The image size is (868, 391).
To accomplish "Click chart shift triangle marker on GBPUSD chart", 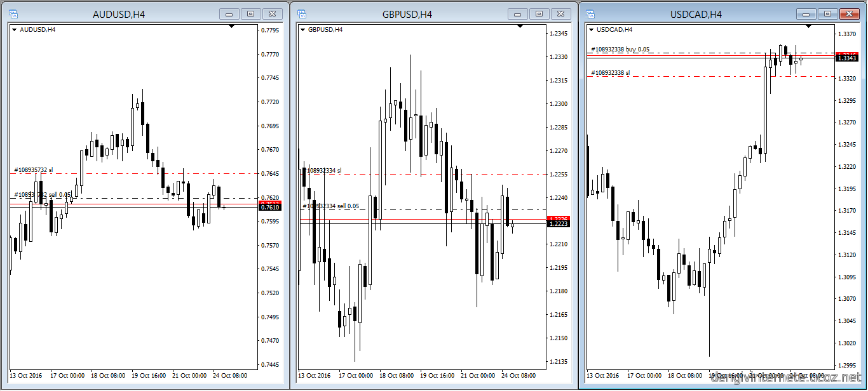I will (520, 26).
